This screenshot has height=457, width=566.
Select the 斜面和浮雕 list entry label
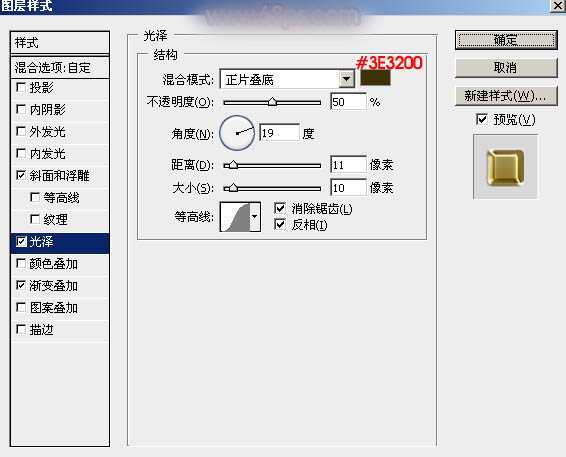(x=60, y=176)
